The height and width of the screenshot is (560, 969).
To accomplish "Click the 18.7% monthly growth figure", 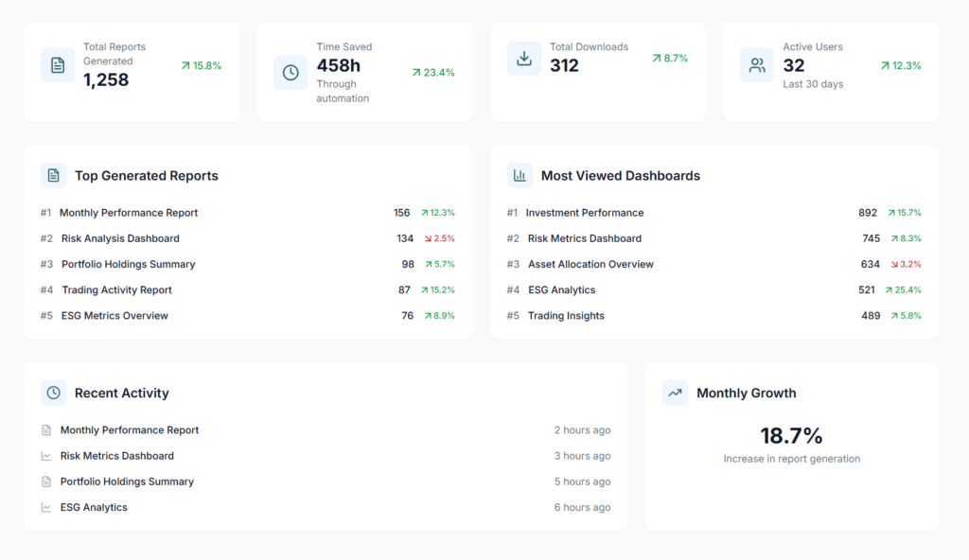I will point(791,436).
